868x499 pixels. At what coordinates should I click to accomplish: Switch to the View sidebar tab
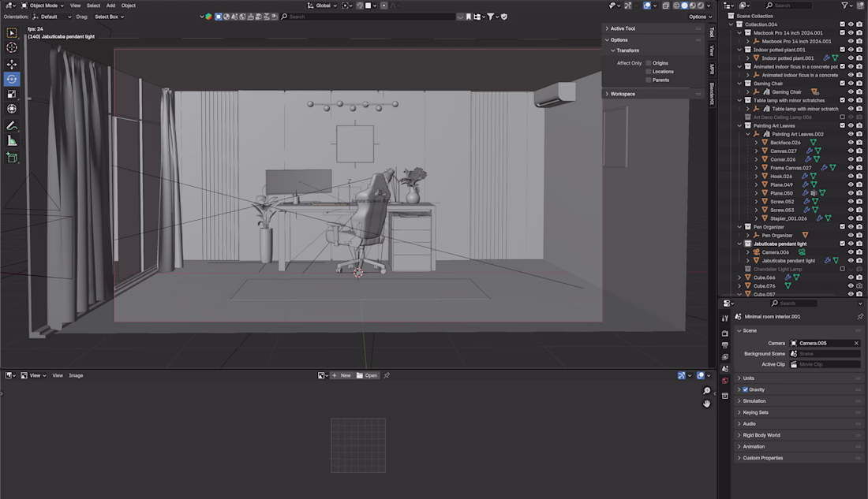713,51
